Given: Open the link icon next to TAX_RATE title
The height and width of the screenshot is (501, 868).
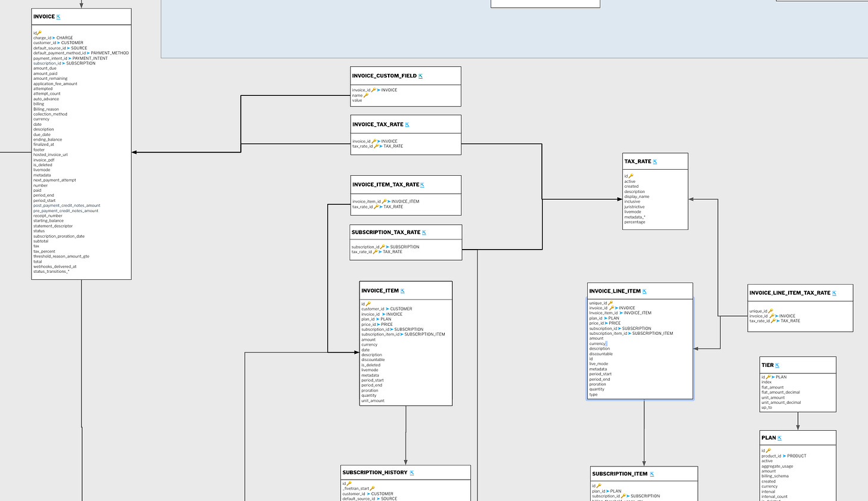Looking at the screenshot, I should click(655, 162).
